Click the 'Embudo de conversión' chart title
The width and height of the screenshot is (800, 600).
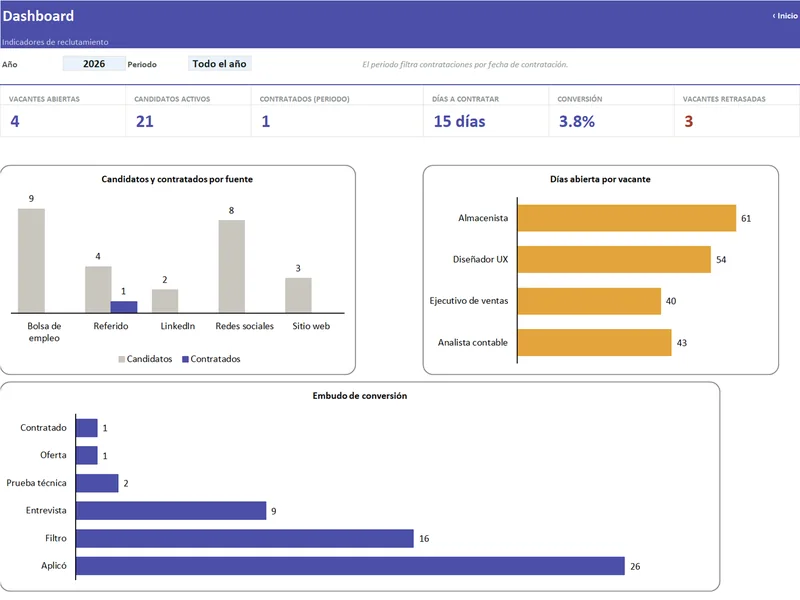click(x=360, y=396)
